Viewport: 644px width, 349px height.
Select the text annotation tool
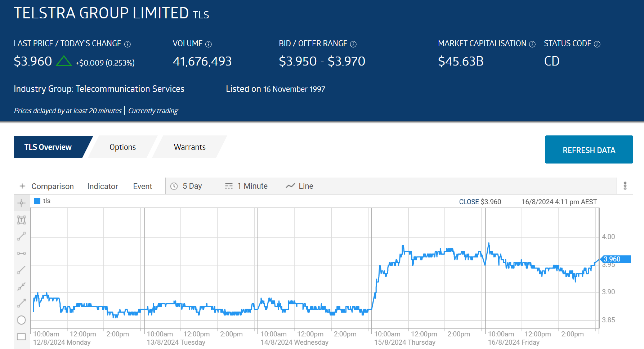tap(22, 220)
